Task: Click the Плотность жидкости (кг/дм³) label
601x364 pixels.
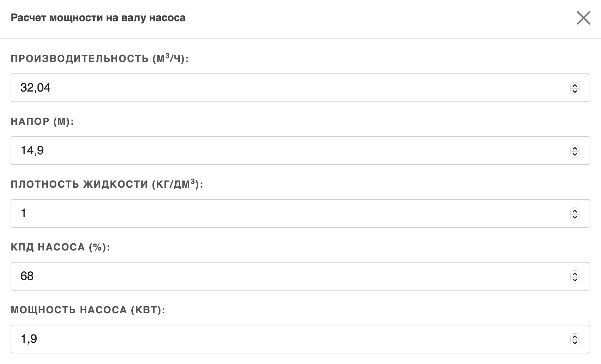Action: pos(107,184)
